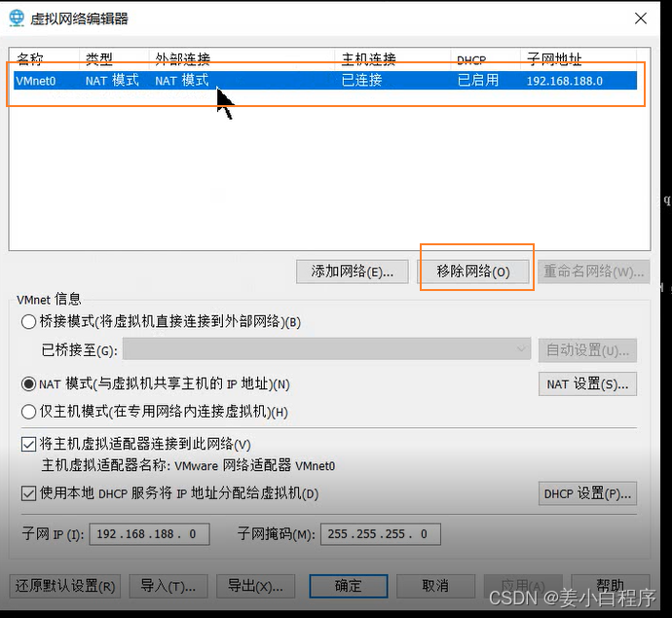The width and height of the screenshot is (672, 618).
Task: Click the DHCP column header
Action: 471,60
